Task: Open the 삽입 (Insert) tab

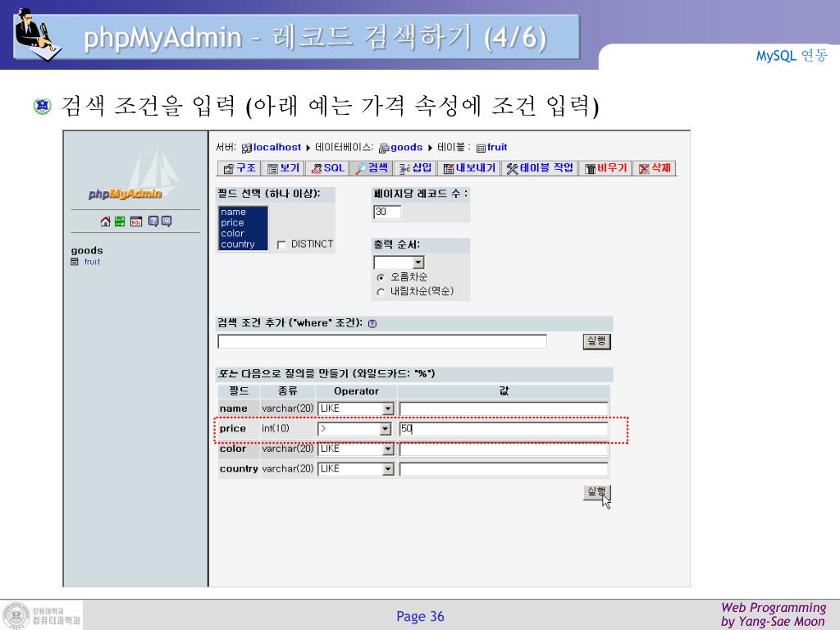Action: pyautogui.click(x=415, y=168)
